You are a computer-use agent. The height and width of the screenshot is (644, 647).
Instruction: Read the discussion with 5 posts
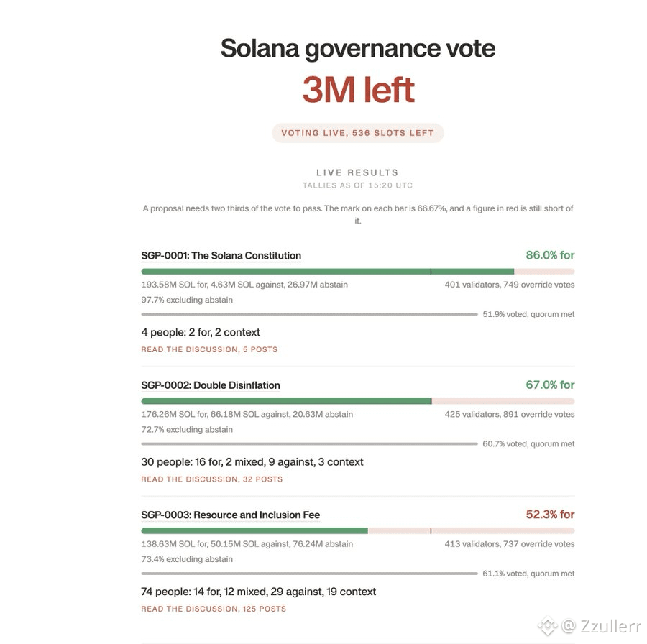pyautogui.click(x=209, y=349)
